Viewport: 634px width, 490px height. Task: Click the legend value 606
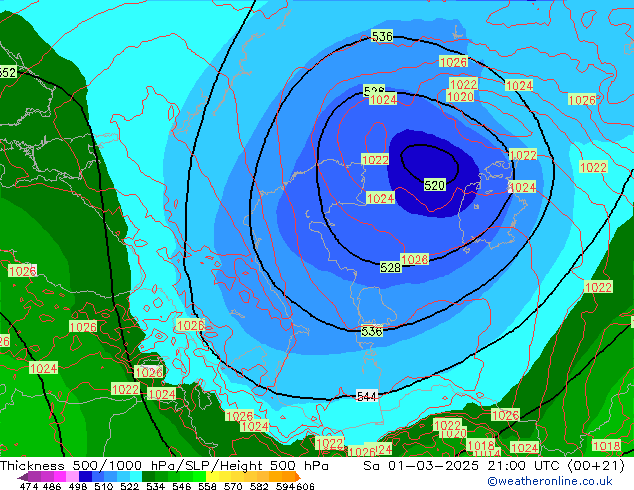(x=304, y=486)
